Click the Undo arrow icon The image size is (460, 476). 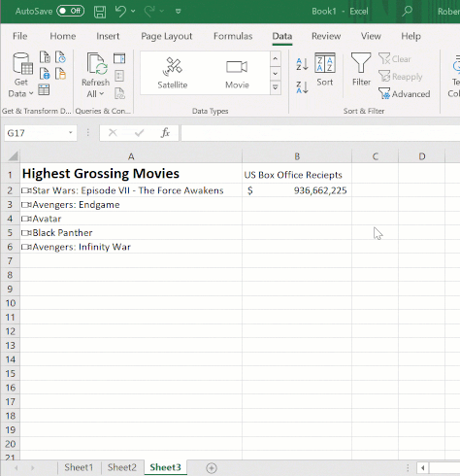120,11
